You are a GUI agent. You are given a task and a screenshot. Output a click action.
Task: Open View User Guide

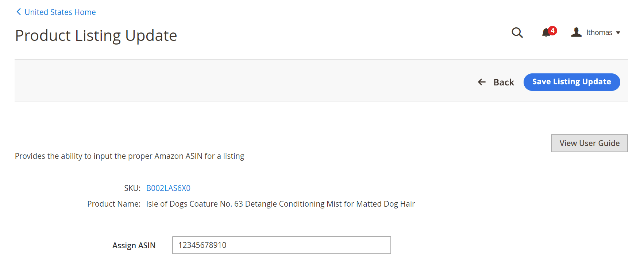pyautogui.click(x=590, y=143)
